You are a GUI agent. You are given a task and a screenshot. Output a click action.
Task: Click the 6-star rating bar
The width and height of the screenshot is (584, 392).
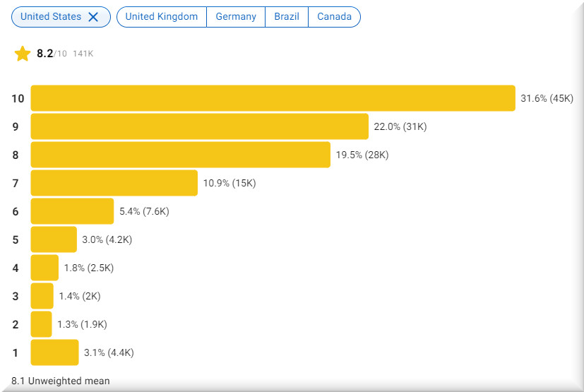click(x=72, y=211)
